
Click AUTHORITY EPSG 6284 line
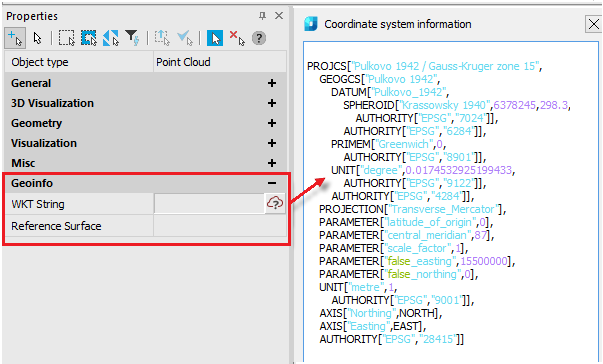pos(415,131)
